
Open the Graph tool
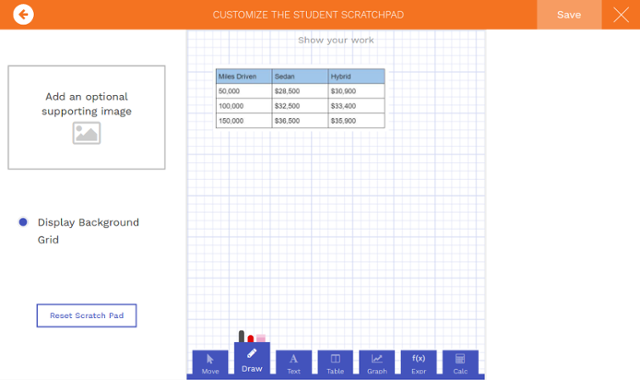(377, 362)
